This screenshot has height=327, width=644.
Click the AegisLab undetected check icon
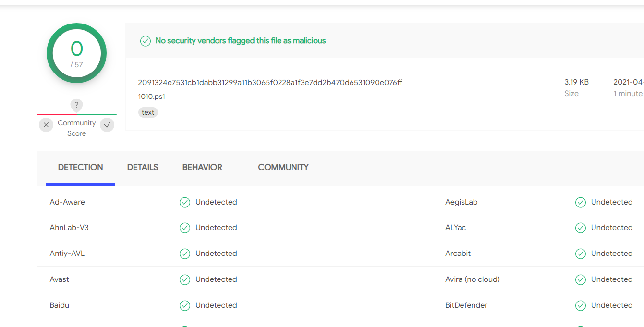tap(581, 203)
